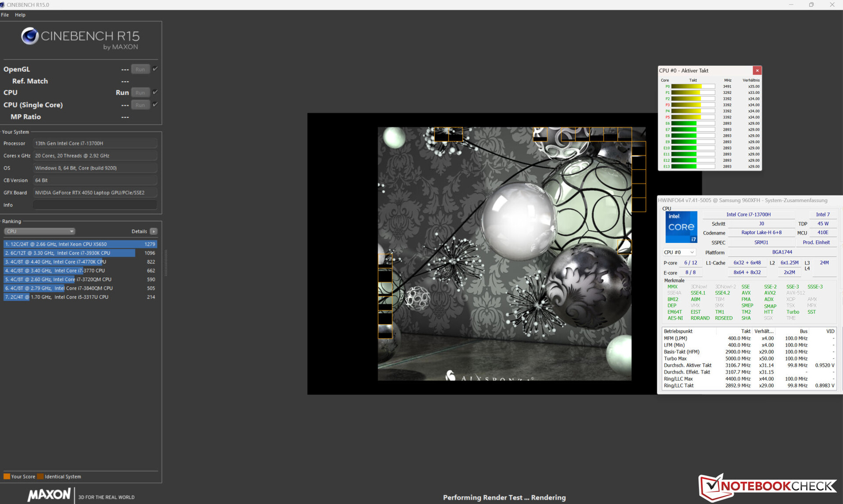Viewport: 843px width, 504px height.
Task: Restore down the Cinebench window
Action: 811,4
